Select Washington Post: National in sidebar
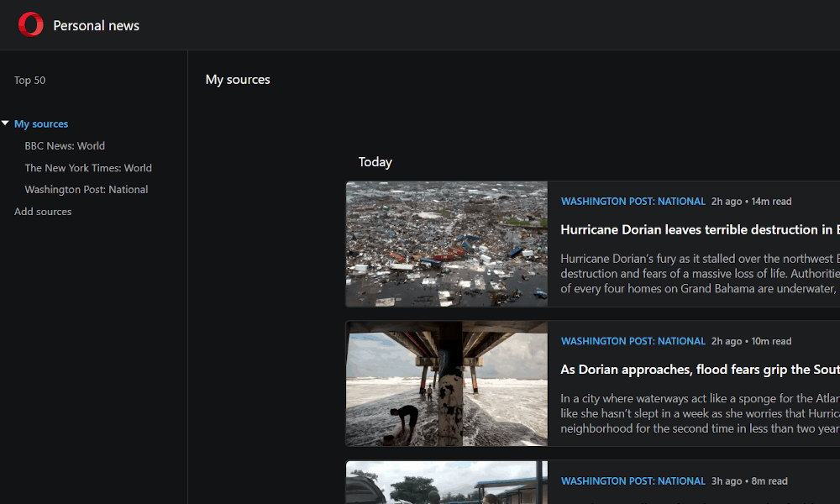This screenshot has width=840, height=504. (87, 190)
